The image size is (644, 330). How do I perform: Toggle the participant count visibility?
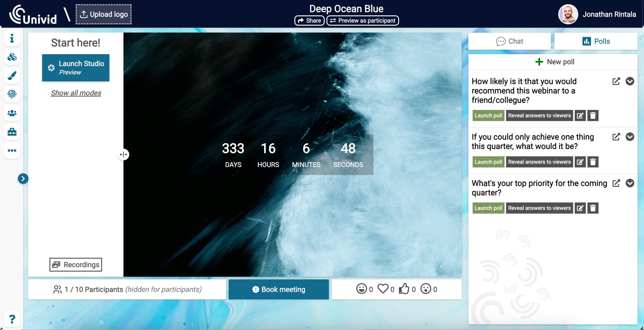127,290
